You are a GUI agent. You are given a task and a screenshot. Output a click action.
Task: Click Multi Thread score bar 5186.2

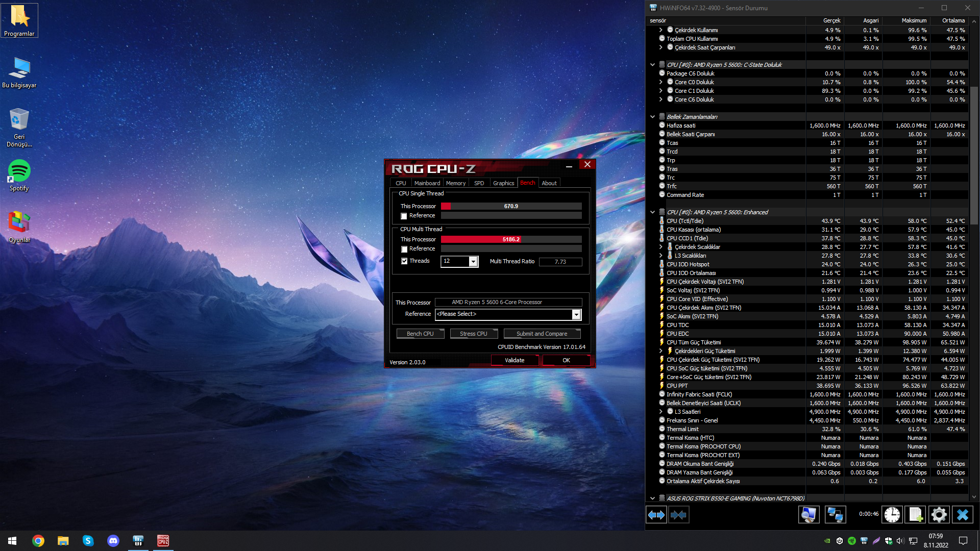pyautogui.click(x=511, y=240)
